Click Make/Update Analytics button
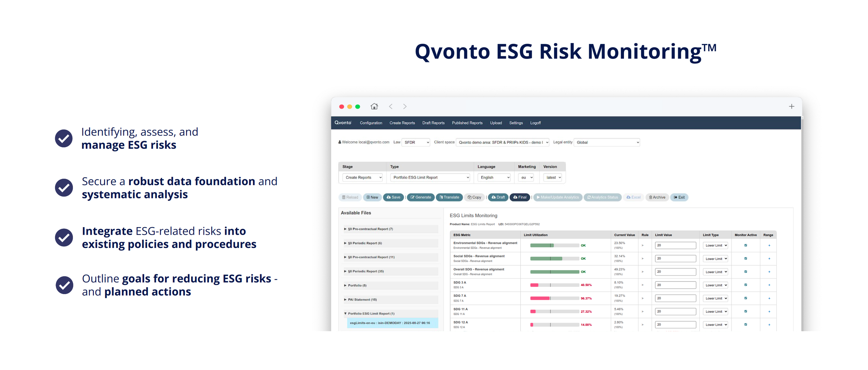Viewport: 868px width, 370px height. click(x=558, y=197)
